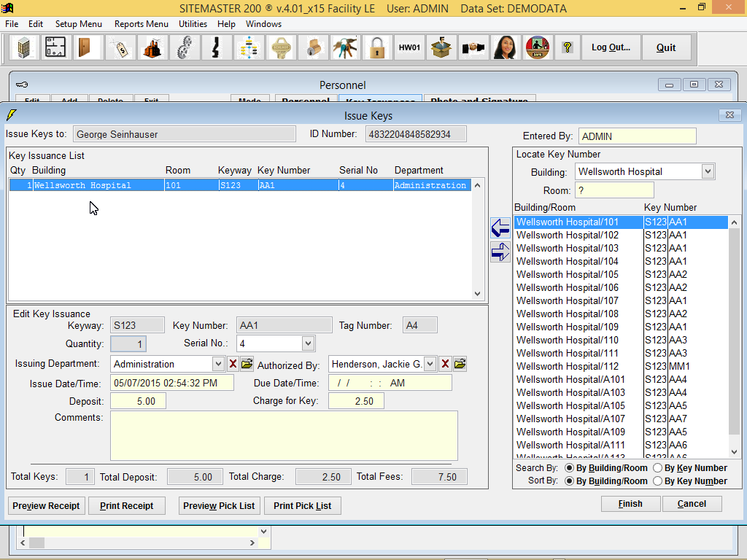Click the Preview Pick List button
This screenshot has width=747, height=560.
coord(219,506)
